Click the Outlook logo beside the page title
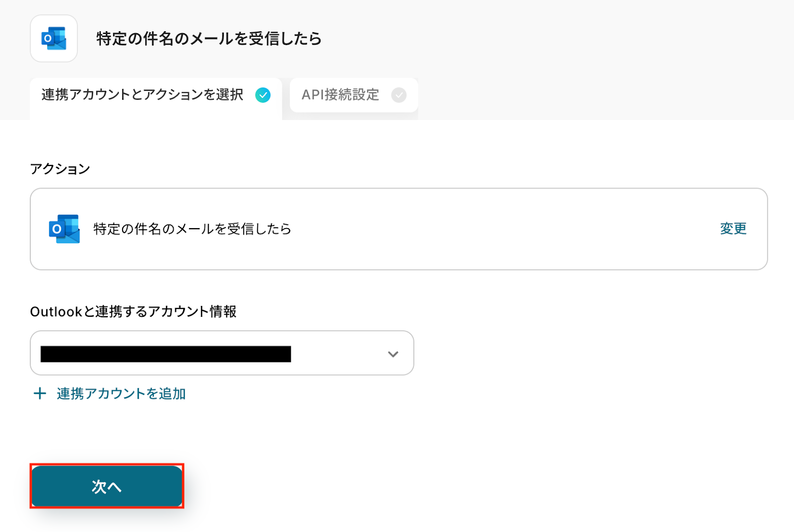Screen dimensions: 794x532 point(54,39)
